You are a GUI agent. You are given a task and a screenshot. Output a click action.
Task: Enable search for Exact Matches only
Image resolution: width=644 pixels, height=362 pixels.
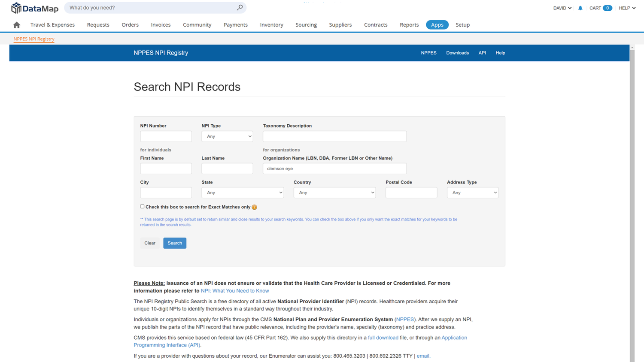(x=142, y=206)
